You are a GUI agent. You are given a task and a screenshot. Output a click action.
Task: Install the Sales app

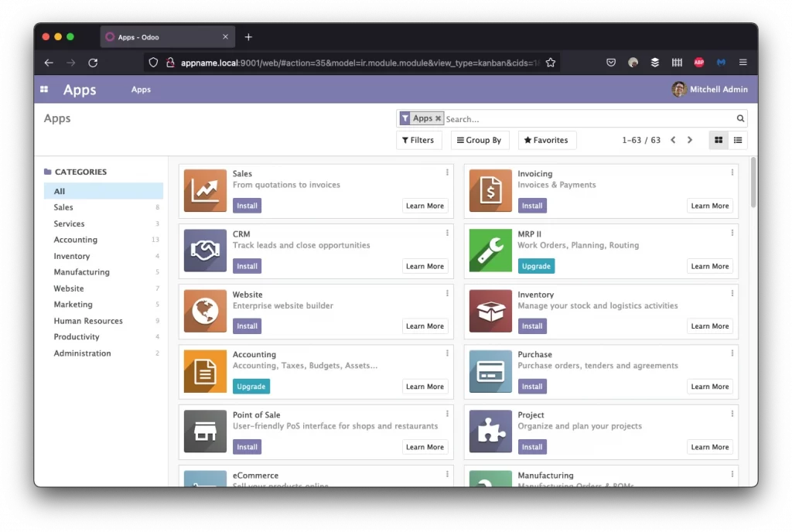point(247,206)
